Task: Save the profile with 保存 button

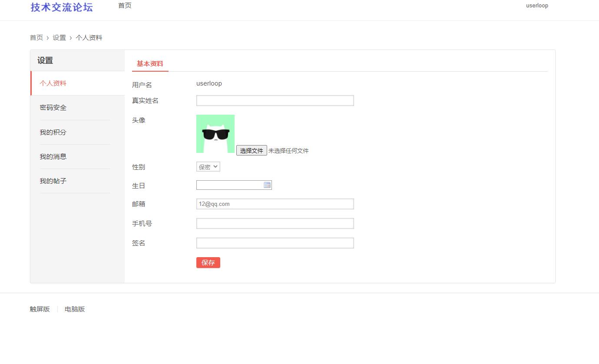Action: [x=208, y=262]
